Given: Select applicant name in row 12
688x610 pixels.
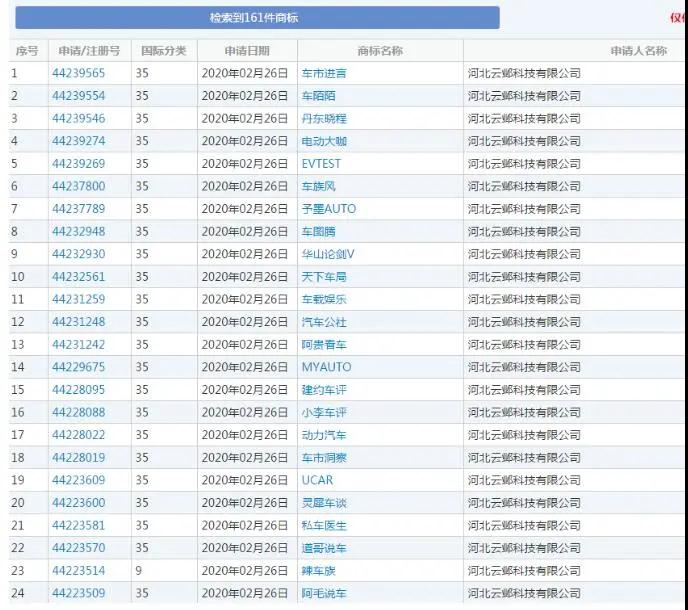Looking at the screenshot, I should (524, 322).
